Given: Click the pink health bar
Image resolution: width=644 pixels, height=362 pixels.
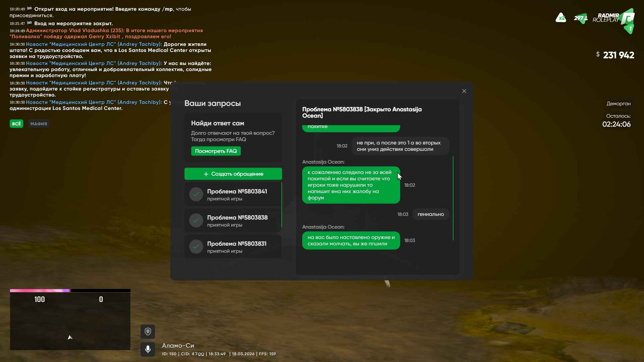Looking at the screenshot, I should pyautogui.click(x=40, y=291).
